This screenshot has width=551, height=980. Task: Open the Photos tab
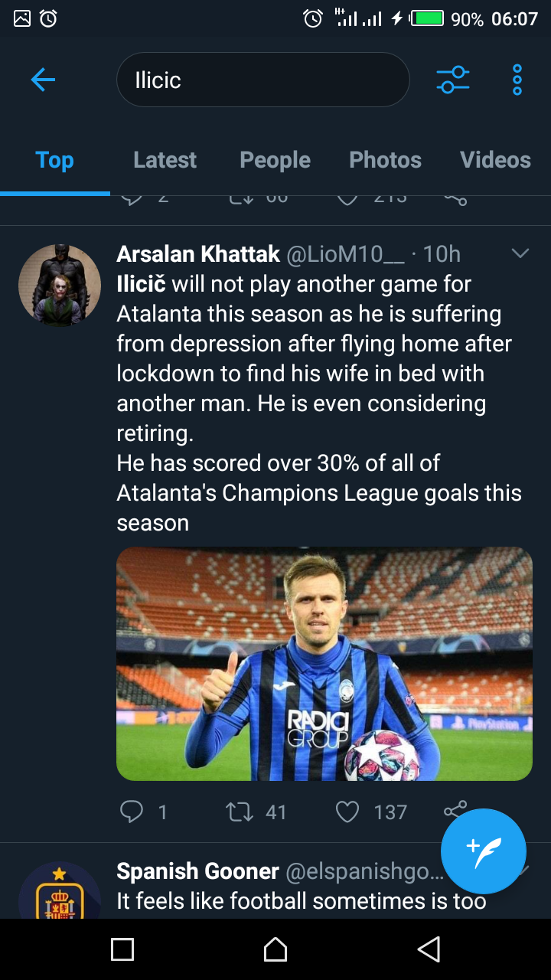tap(385, 160)
